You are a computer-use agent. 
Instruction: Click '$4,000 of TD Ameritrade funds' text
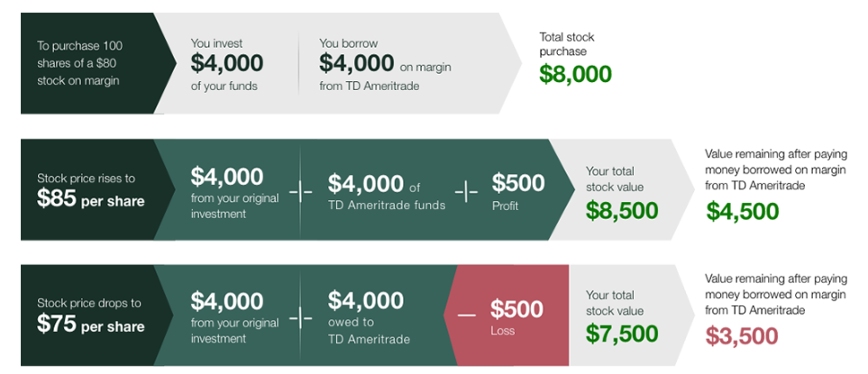tap(387, 191)
